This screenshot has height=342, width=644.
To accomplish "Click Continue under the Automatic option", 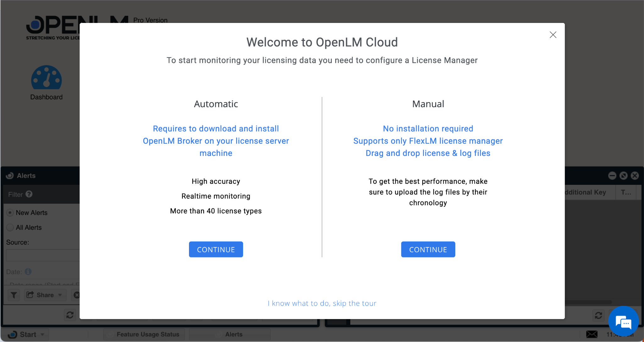I will click(216, 249).
